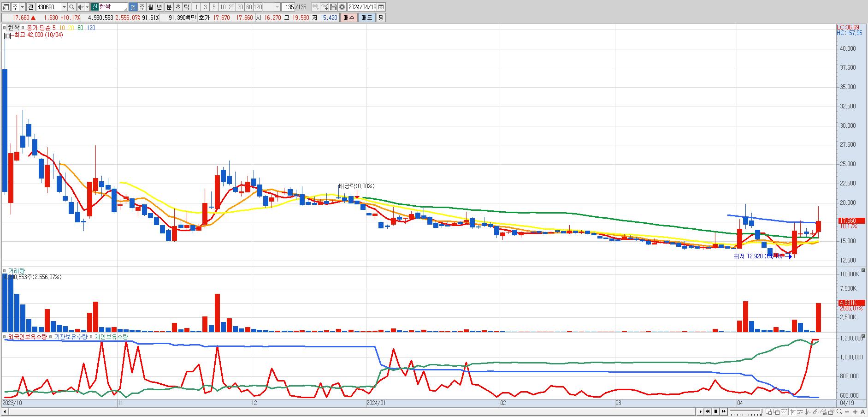The width and height of the screenshot is (868, 417).
Task: Click the 전 previous stock button
Action: 30,7
